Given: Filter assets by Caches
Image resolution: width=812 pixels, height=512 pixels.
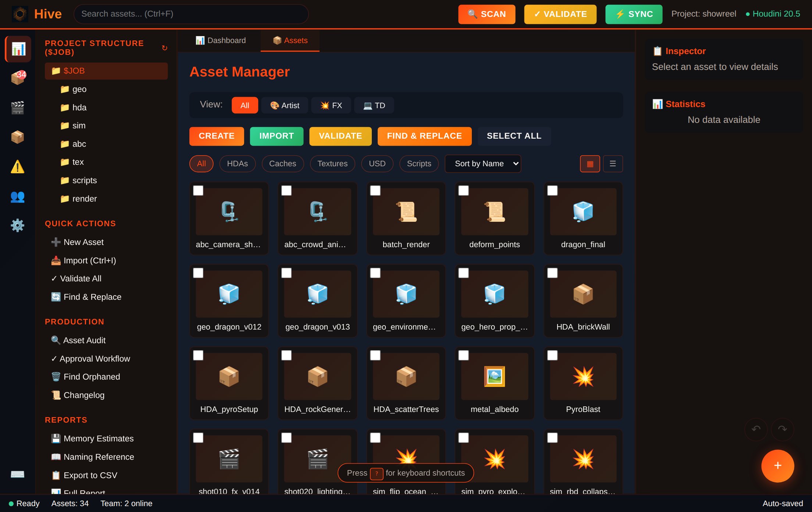Looking at the screenshot, I should (282, 164).
